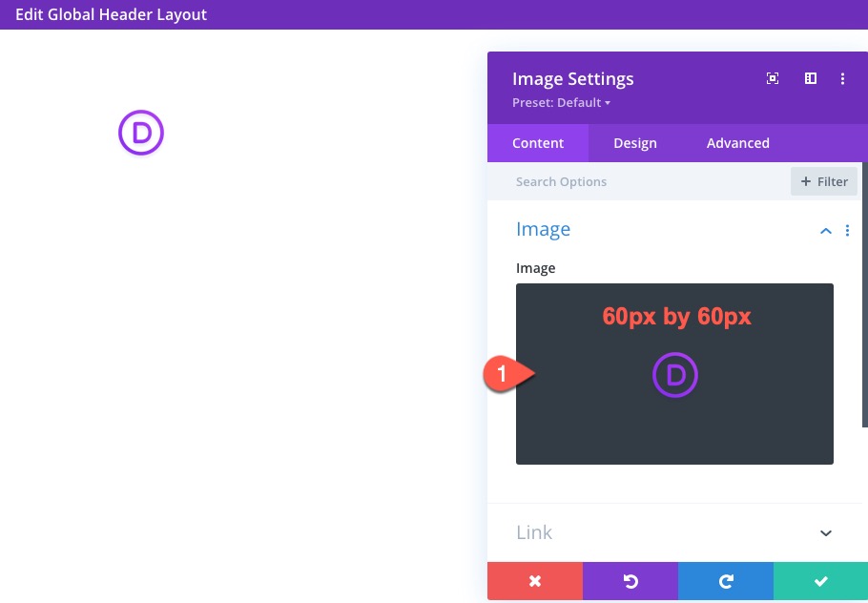This screenshot has width=868, height=603.
Task: Select the Content tab
Action: pyautogui.click(x=537, y=143)
